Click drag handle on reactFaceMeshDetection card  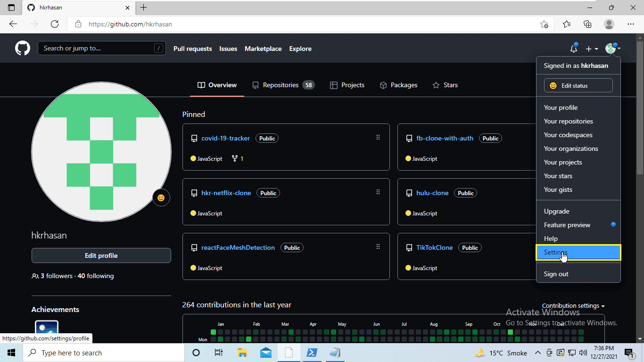pyautogui.click(x=378, y=247)
